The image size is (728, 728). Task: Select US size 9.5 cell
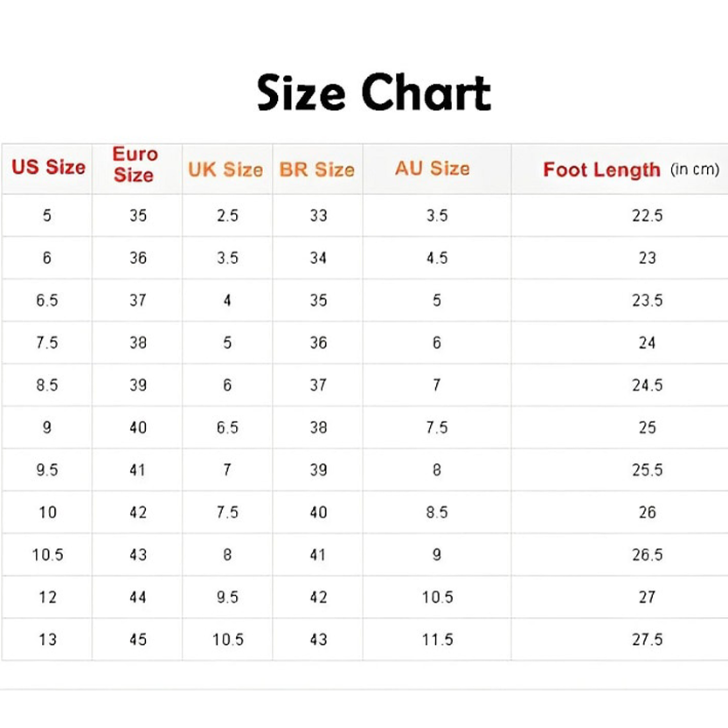click(x=47, y=470)
